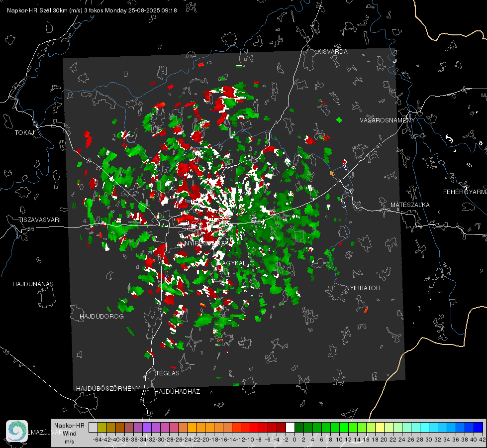This screenshot has width=487, height=448.
Task: Select the pale yellow legend swatch right of 18
Action: click(380, 428)
